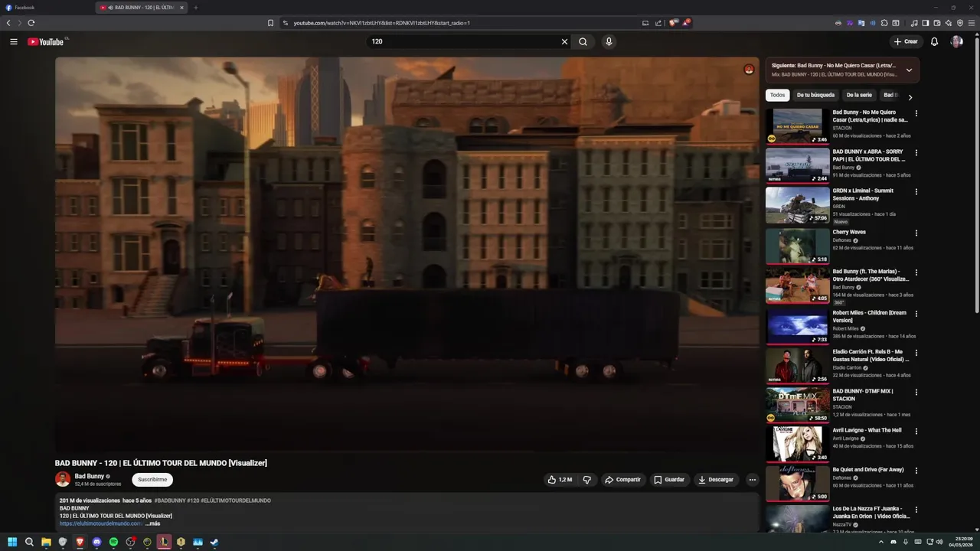This screenshot has height=551, width=980.
Task: Open Spotify from the taskbar
Action: pos(113,542)
